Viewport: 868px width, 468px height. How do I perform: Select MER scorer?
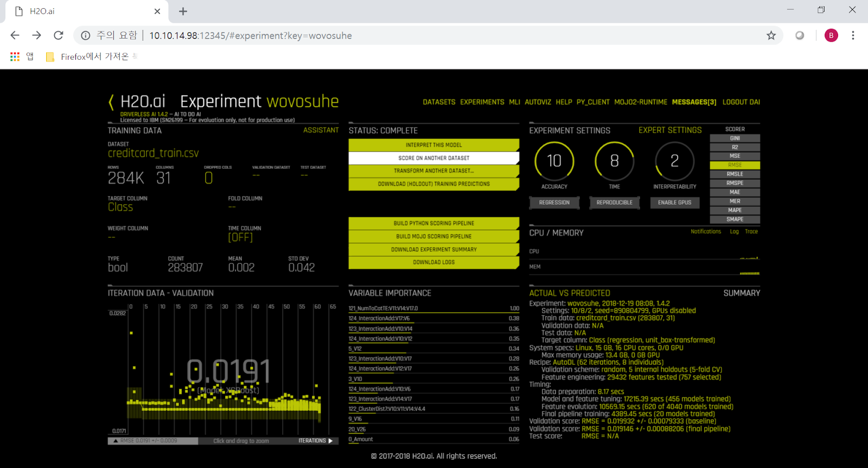735,201
